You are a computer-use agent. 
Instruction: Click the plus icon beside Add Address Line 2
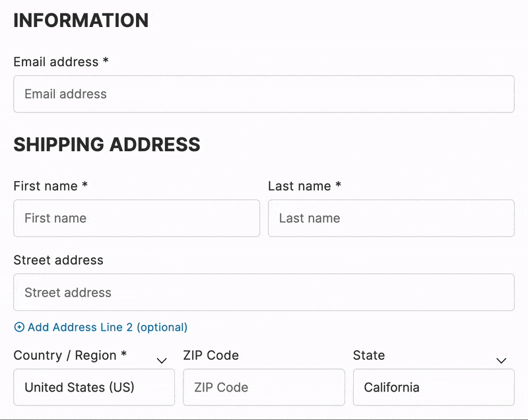pos(19,327)
